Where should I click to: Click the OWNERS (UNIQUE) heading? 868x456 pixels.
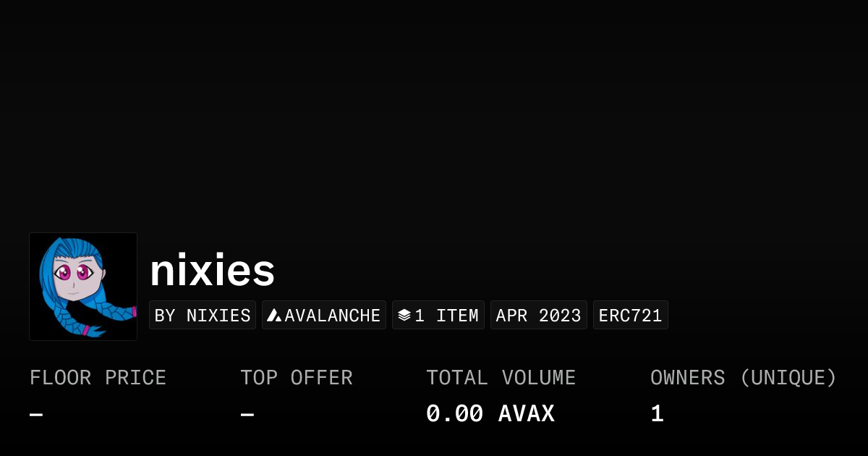tap(743, 378)
